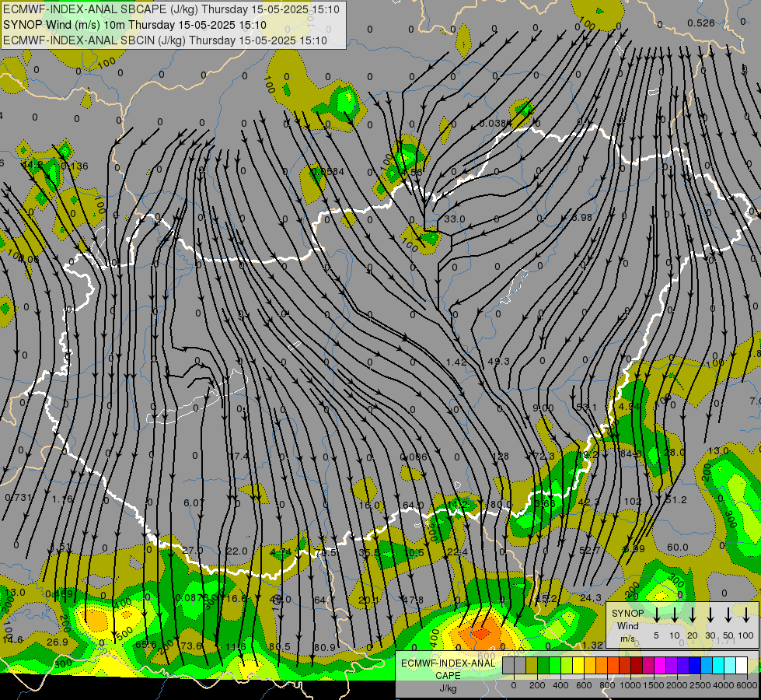Click the 3.98 value on the map

point(582,218)
